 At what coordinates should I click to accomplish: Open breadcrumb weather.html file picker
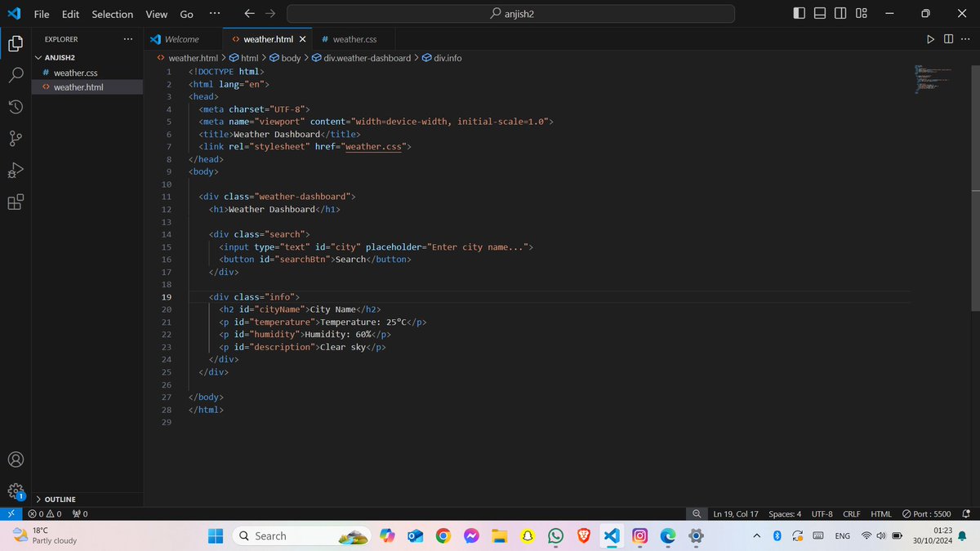(x=187, y=58)
